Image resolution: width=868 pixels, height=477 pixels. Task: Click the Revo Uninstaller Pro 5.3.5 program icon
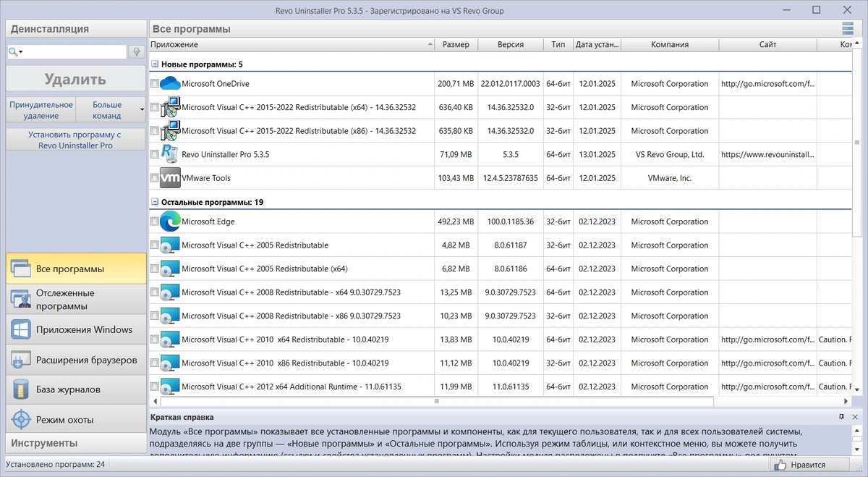170,154
